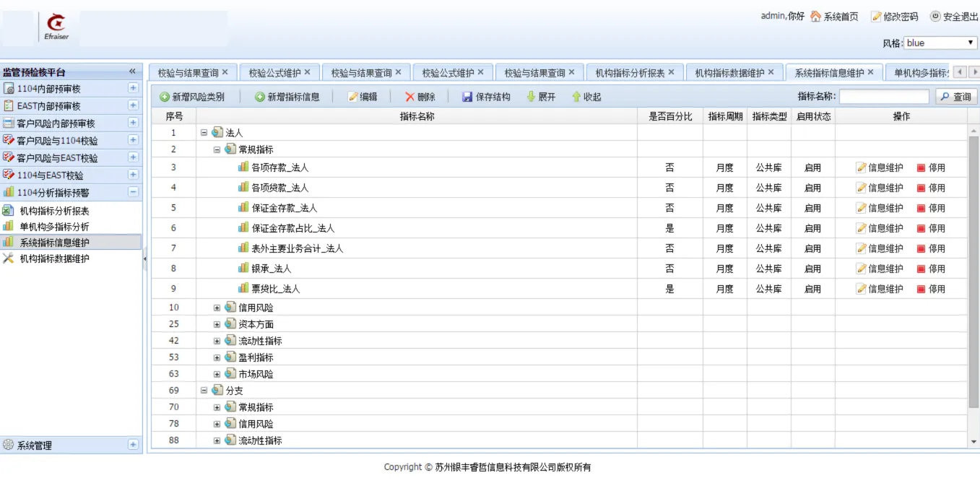Click the 新增风险类别 add icon

[165, 97]
